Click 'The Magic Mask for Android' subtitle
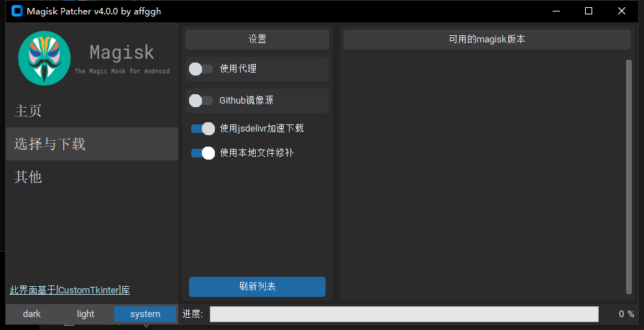Viewport: 644px width, 330px height. click(122, 71)
